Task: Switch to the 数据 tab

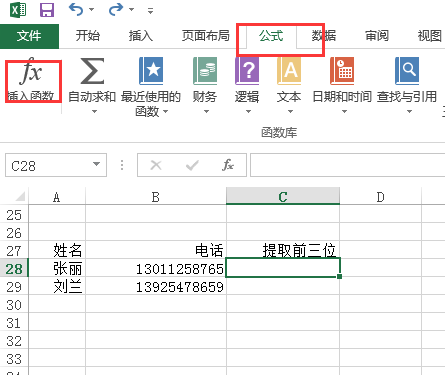Action: (x=324, y=35)
